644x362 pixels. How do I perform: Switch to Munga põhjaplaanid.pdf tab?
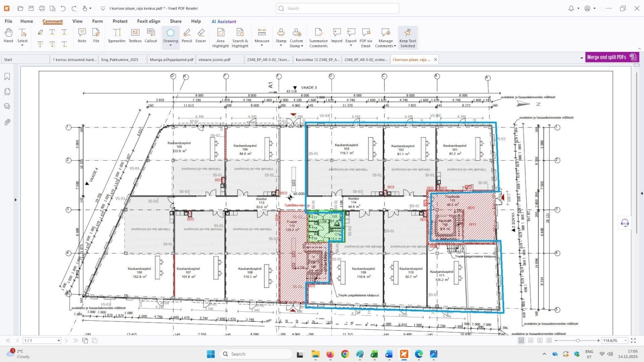point(172,59)
